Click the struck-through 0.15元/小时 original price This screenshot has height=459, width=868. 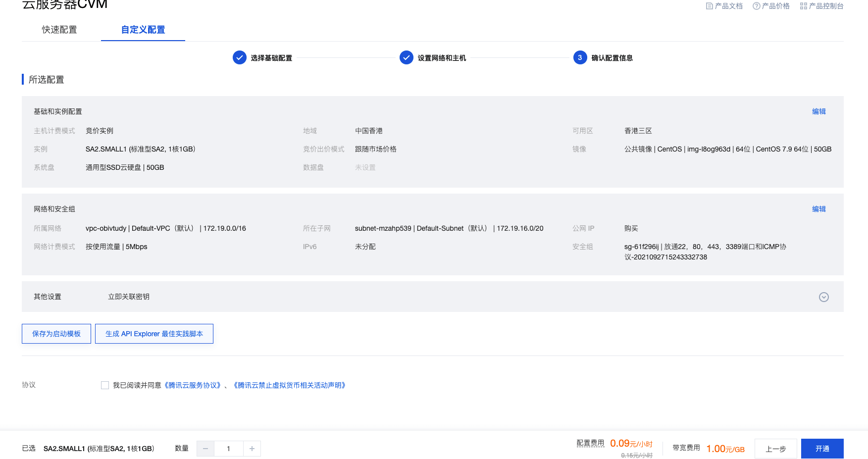(637, 455)
